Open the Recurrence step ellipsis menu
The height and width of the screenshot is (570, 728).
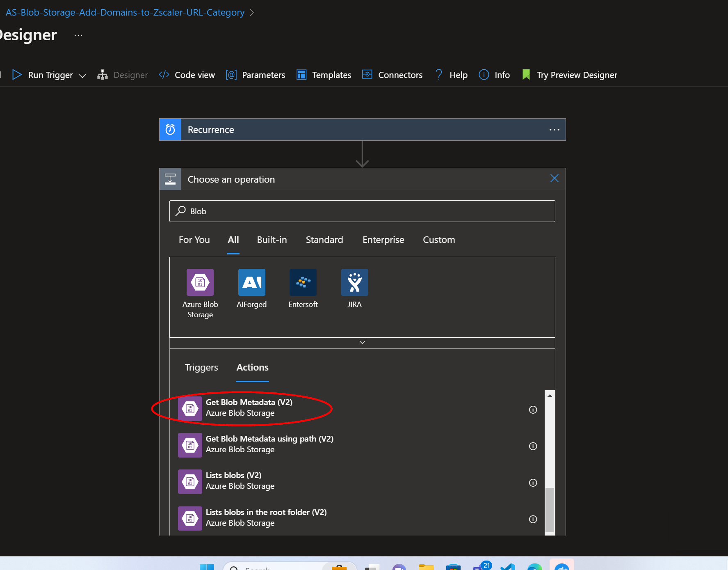coord(555,130)
